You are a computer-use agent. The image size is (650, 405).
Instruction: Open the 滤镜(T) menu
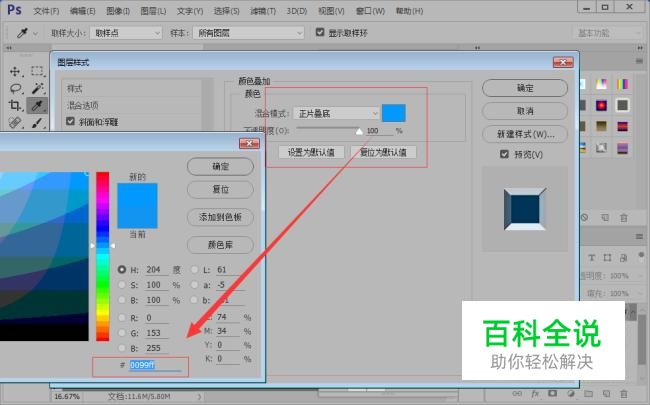pos(263,11)
